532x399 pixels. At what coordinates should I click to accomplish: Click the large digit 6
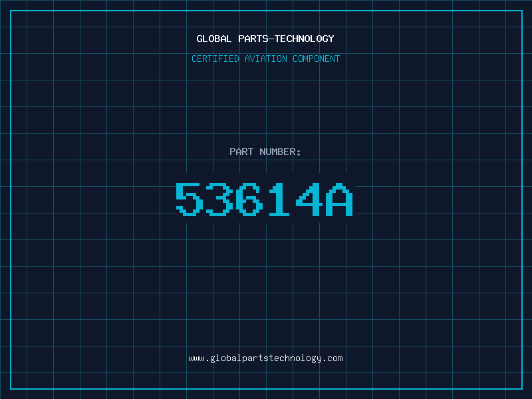pos(249,199)
